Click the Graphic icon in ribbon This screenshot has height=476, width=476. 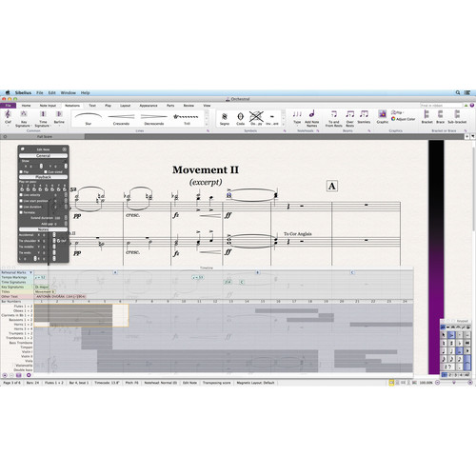point(383,116)
